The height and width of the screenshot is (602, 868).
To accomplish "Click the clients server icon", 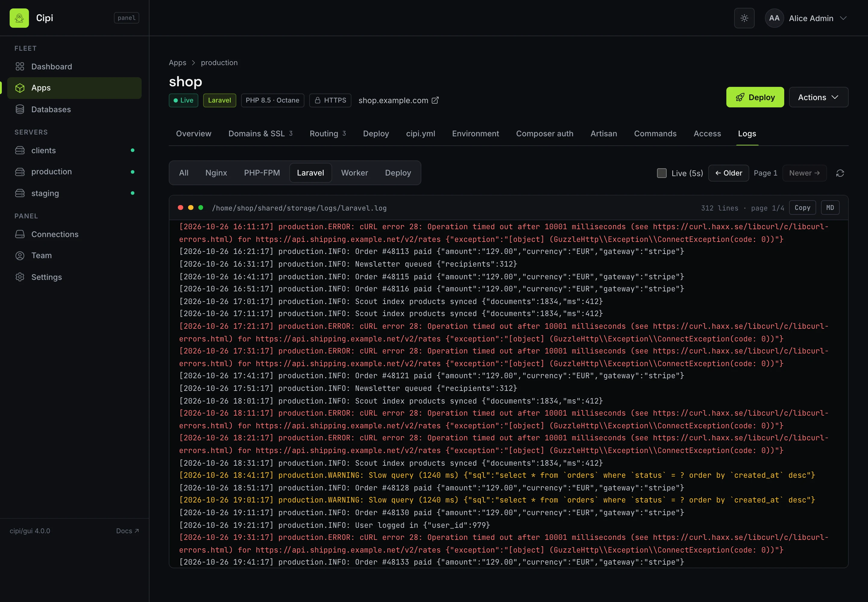I will pos(20,150).
